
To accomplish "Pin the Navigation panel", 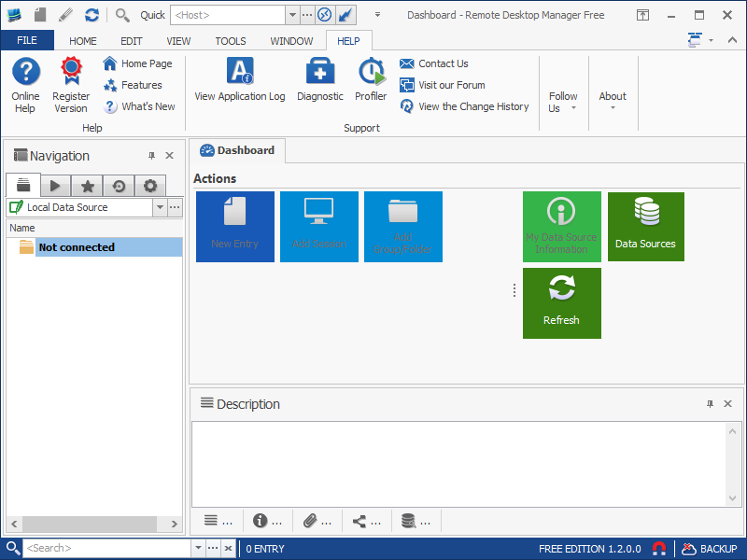I will click(151, 156).
